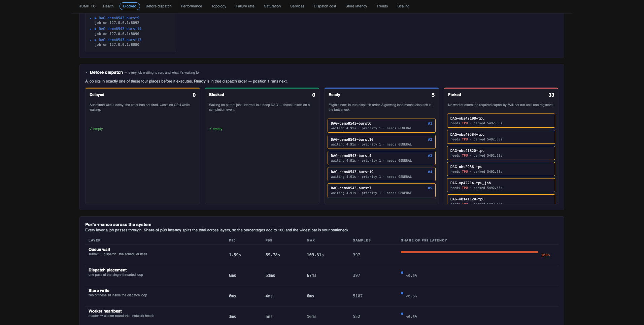Select the Blocked nav pill
The image size is (644, 325).
pos(130,6)
